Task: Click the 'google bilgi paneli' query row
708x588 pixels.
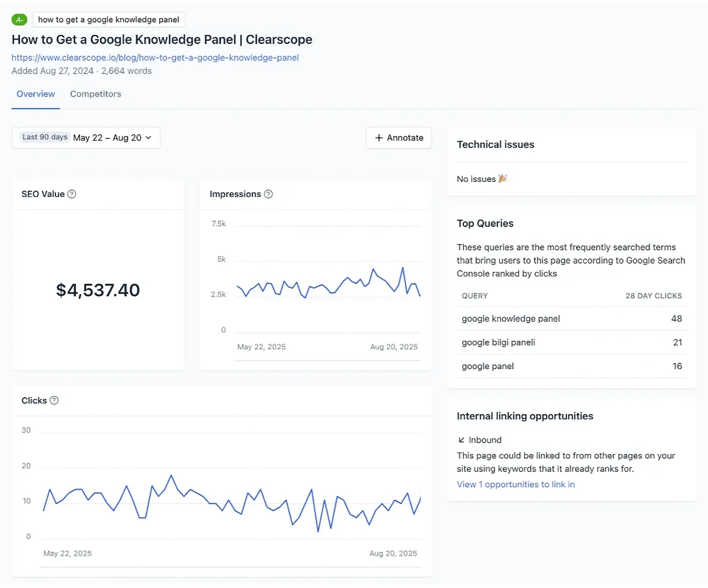Action: tap(572, 342)
